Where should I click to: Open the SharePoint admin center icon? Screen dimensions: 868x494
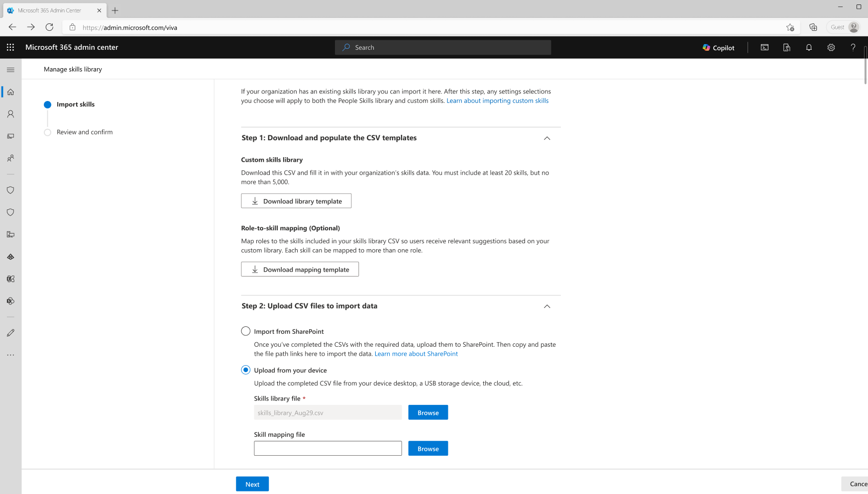coord(10,301)
